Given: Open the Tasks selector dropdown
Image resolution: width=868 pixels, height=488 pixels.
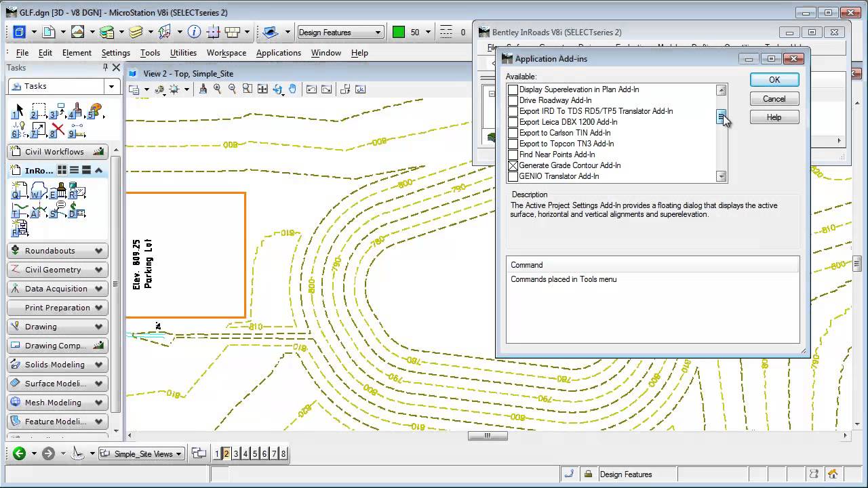Looking at the screenshot, I should point(111,86).
